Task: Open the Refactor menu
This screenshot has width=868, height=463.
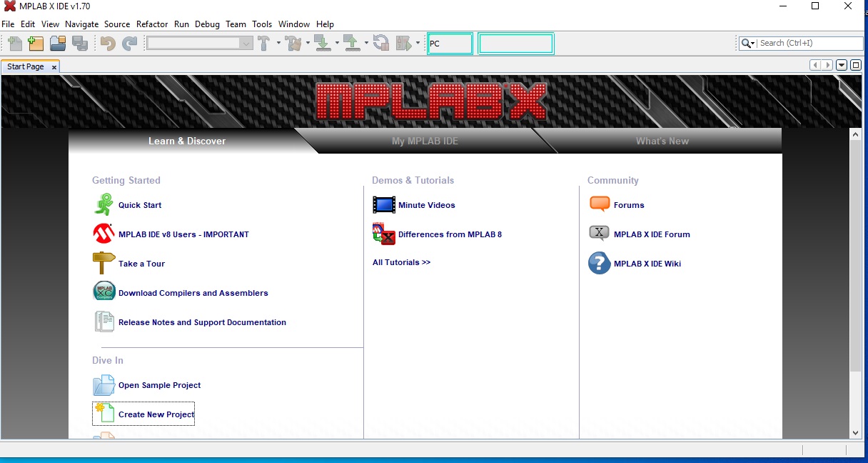Action: [x=152, y=24]
